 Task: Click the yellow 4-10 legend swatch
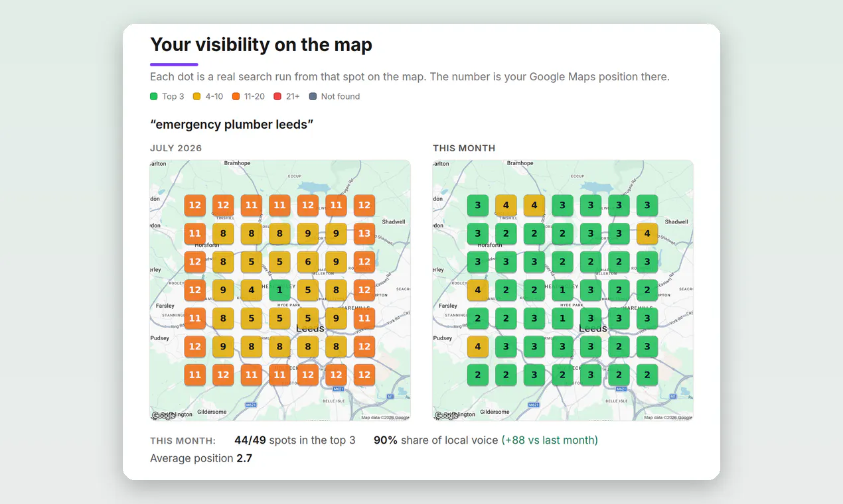(197, 96)
